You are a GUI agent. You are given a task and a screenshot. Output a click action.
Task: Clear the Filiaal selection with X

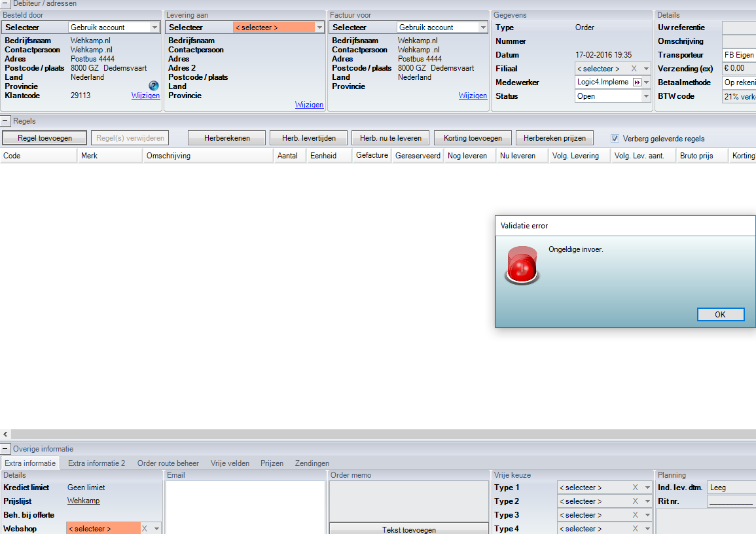[634, 69]
